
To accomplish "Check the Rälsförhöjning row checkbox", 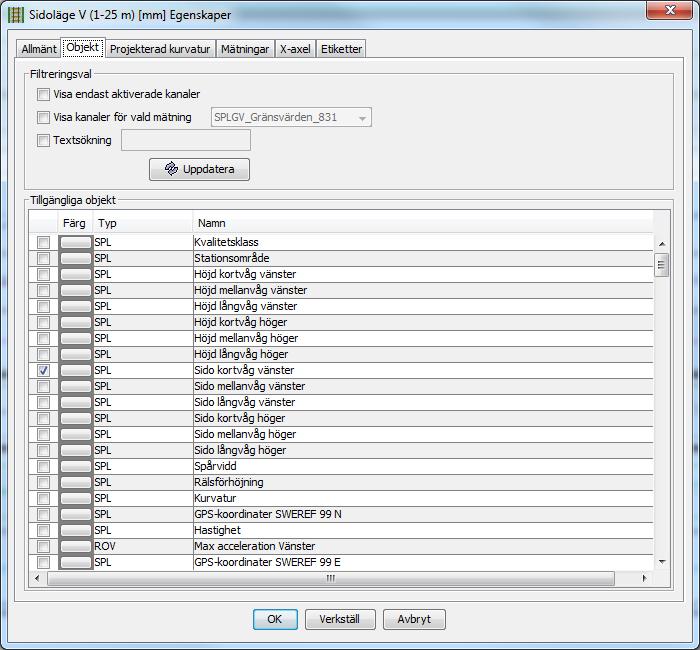I will pos(43,483).
